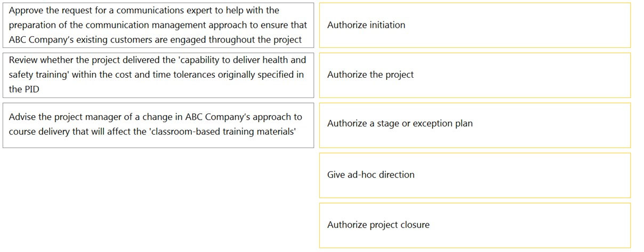Click the top gray-bordered statement card

point(158,25)
